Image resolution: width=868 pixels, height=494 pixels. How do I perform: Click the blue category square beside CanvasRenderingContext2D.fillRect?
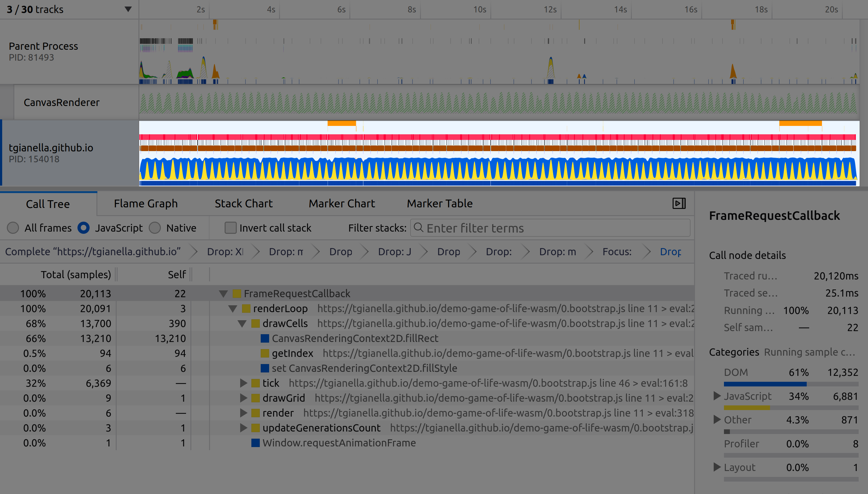(x=265, y=338)
